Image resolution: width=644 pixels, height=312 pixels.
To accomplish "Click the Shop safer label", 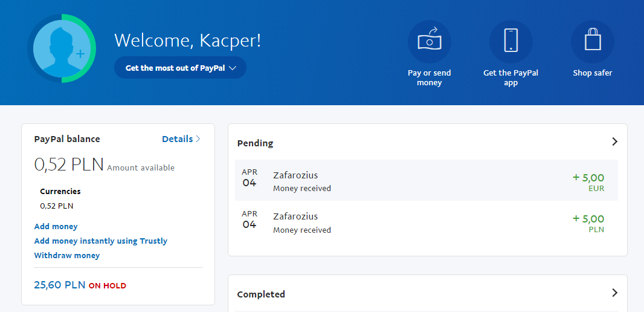I will tap(592, 73).
